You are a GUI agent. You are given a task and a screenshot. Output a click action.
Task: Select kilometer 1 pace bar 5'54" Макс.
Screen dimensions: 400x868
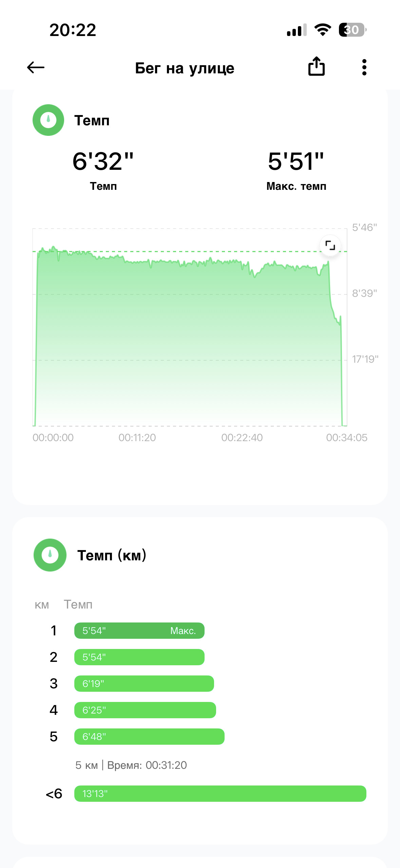click(139, 631)
